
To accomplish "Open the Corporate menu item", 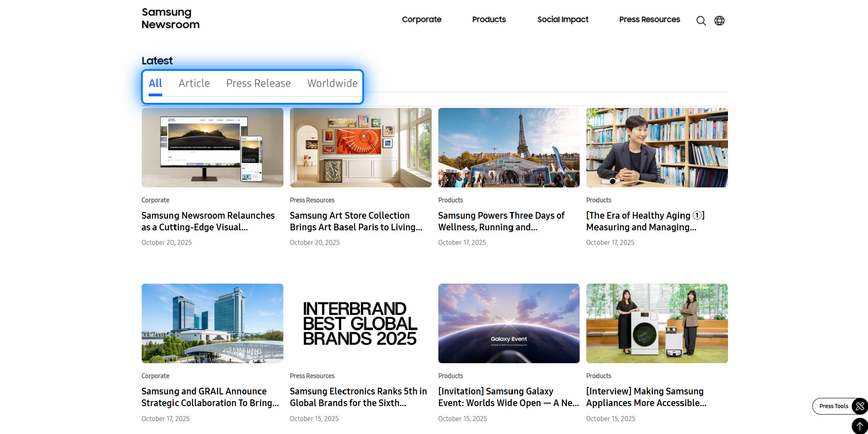I will (422, 20).
